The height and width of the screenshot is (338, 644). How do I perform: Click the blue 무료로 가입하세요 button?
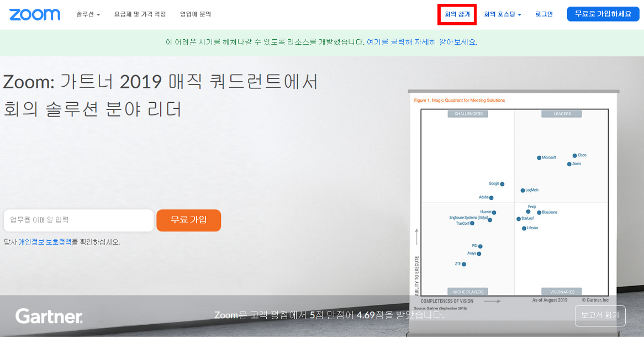coord(603,14)
